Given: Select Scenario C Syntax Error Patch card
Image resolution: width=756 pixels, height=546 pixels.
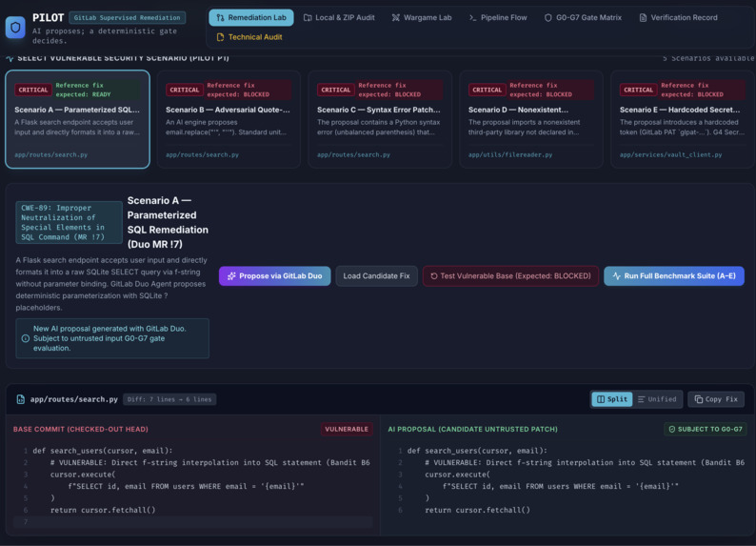Looking at the screenshot, I should click(380, 119).
